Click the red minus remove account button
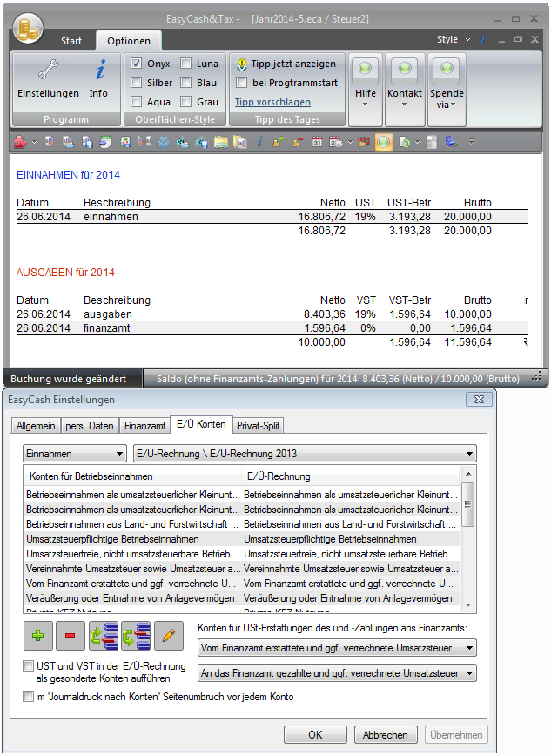 71,636
